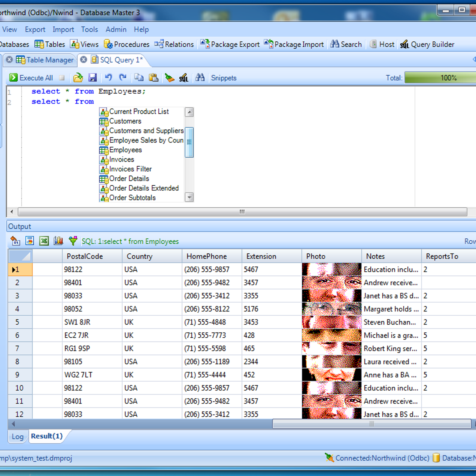
Task: Click the grid select-all corner cell
Action: (x=20, y=256)
